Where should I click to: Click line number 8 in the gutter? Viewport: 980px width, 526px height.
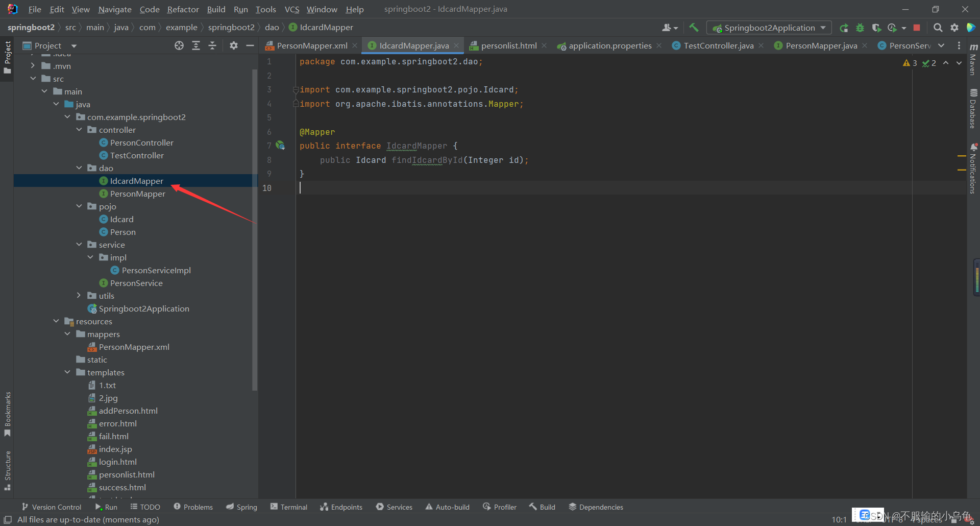coord(269,160)
